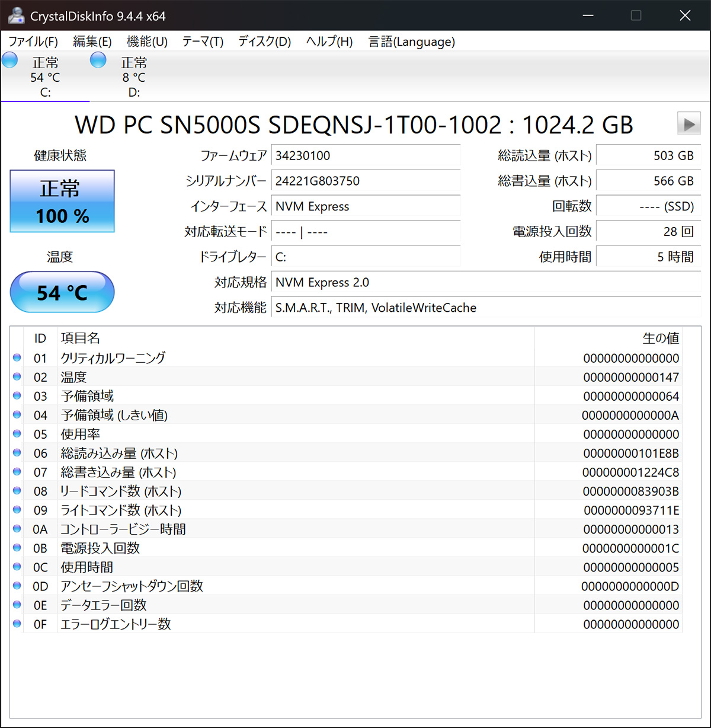711x728 pixels.
Task: Select the クリティカルワーニング row label
Action: pos(113,358)
